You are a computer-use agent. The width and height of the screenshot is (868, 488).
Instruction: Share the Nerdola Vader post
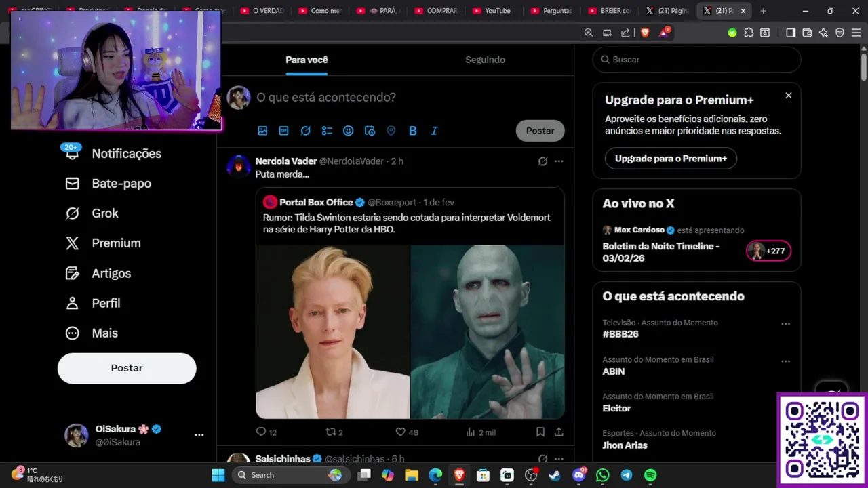click(x=559, y=432)
